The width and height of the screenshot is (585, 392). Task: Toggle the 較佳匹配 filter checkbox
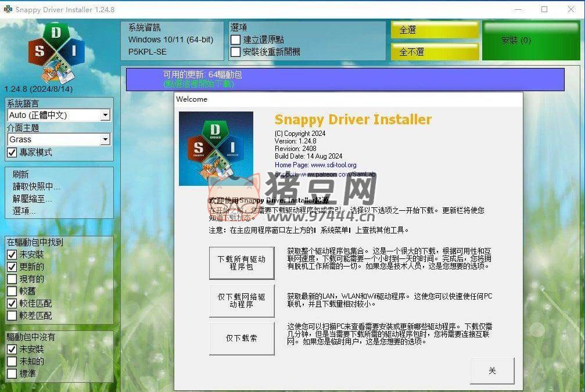(x=12, y=303)
